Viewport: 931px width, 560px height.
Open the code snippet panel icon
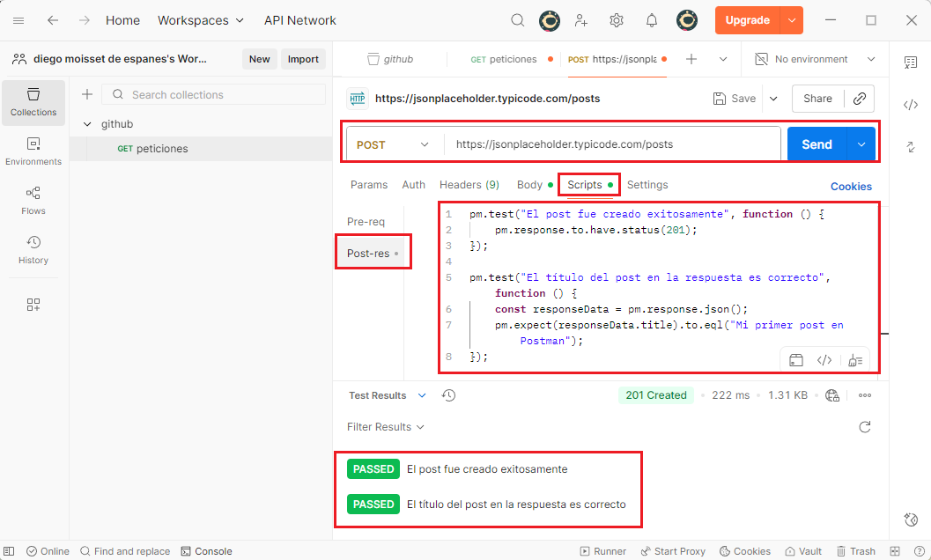point(911,105)
